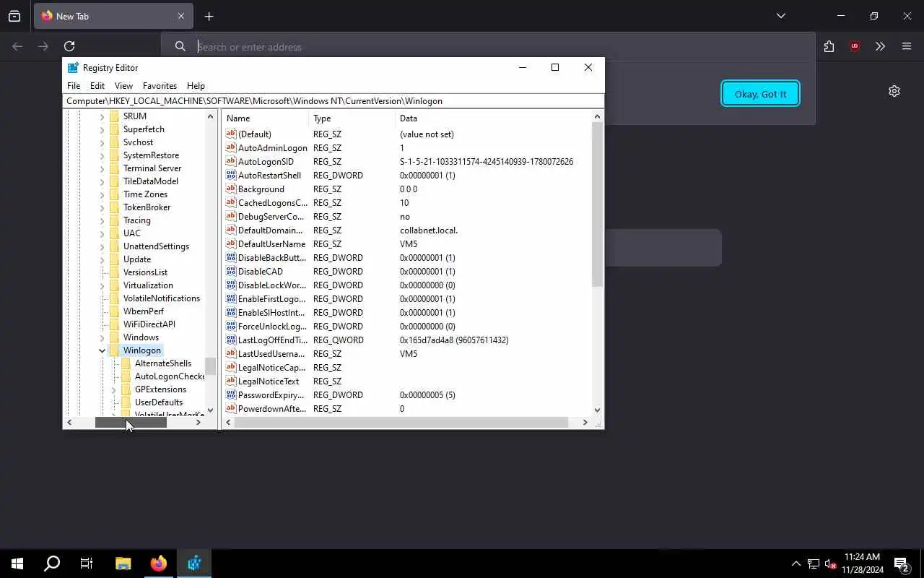The height and width of the screenshot is (578, 924).
Task: Open Windows taskbar search
Action: (x=52, y=564)
